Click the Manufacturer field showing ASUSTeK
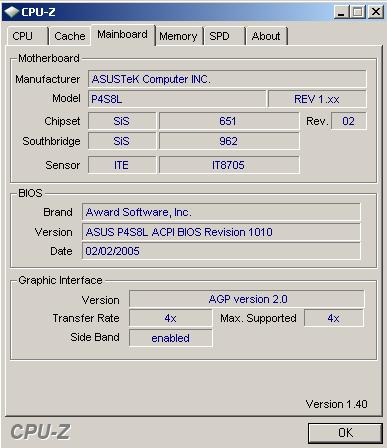 click(x=227, y=79)
